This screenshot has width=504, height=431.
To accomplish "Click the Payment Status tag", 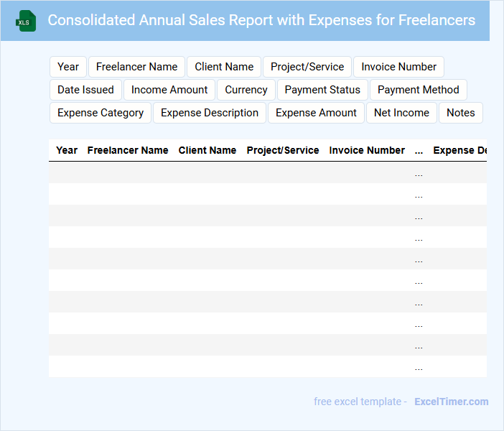I will click(322, 90).
